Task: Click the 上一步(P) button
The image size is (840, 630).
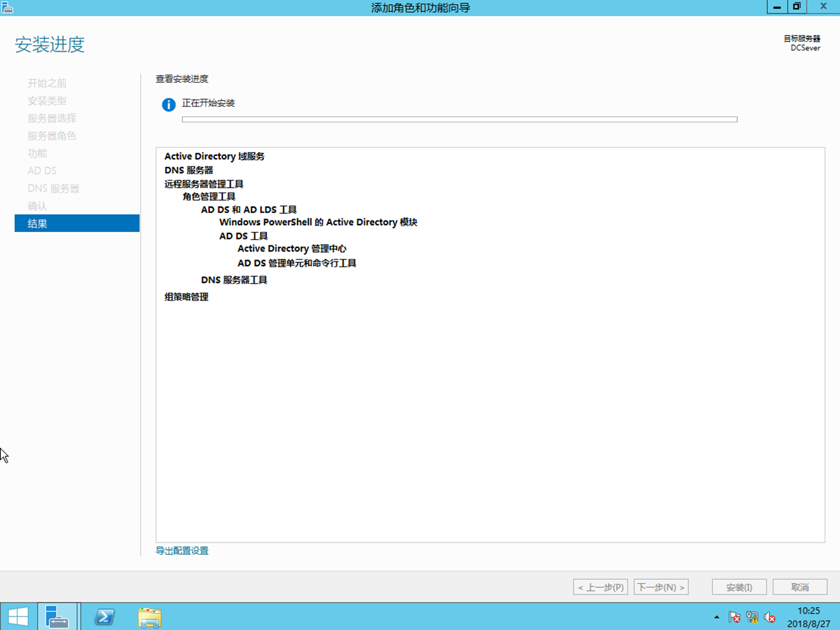Action: (x=601, y=587)
